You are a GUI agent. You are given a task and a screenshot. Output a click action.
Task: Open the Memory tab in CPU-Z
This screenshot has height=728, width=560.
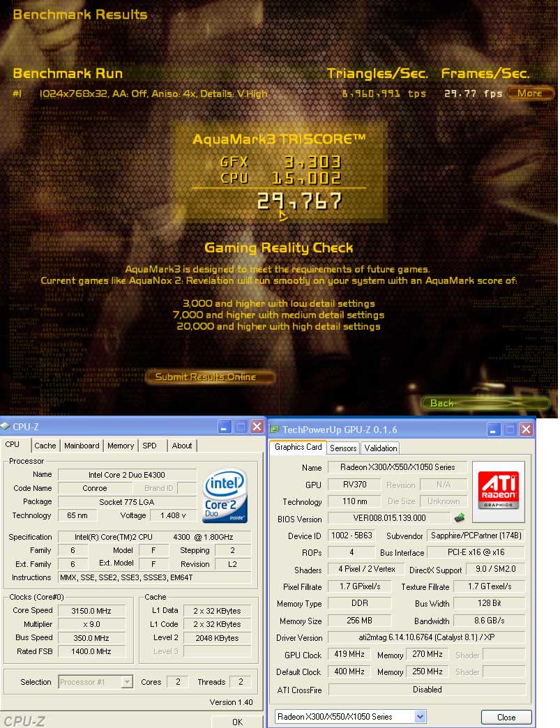pos(121,446)
